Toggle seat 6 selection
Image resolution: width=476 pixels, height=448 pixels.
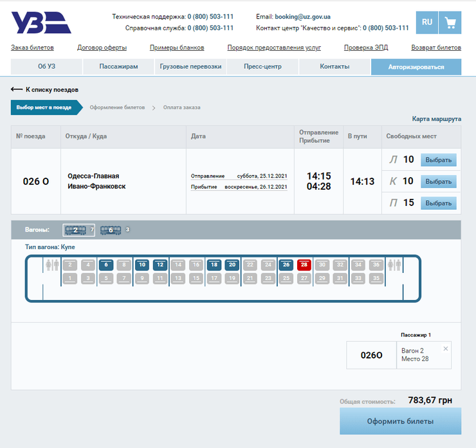(106, 265)
